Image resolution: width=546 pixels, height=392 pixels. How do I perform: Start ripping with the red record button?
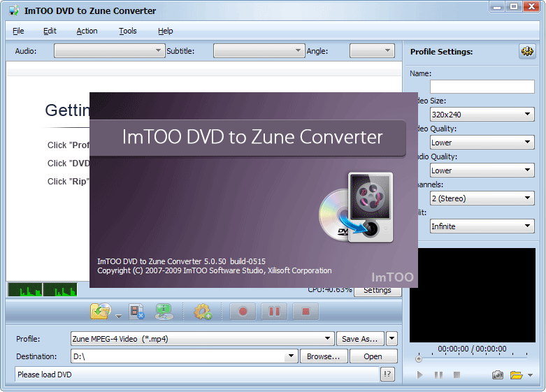click(x=243, y=311)
